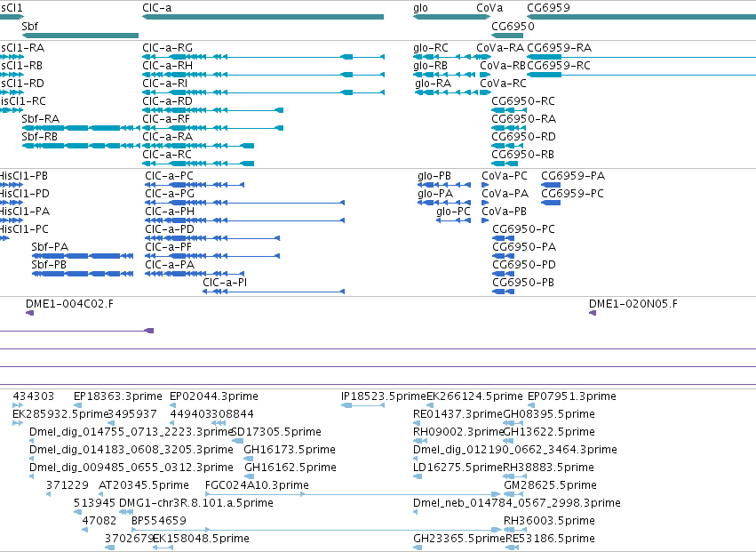
Task: Select the Sbf gene bar
Action: tap(80, 36)
